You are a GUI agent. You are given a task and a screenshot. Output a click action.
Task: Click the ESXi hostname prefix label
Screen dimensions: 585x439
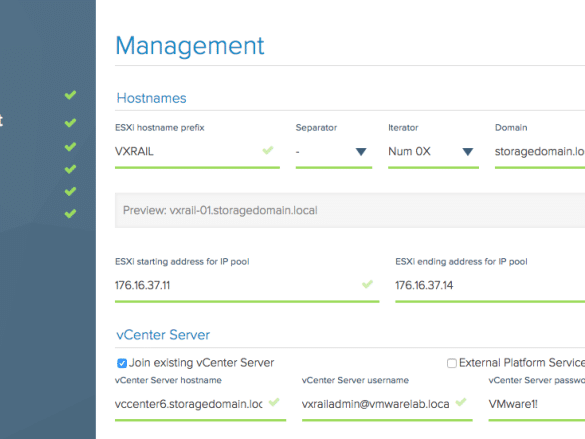[x=160, y=128]
